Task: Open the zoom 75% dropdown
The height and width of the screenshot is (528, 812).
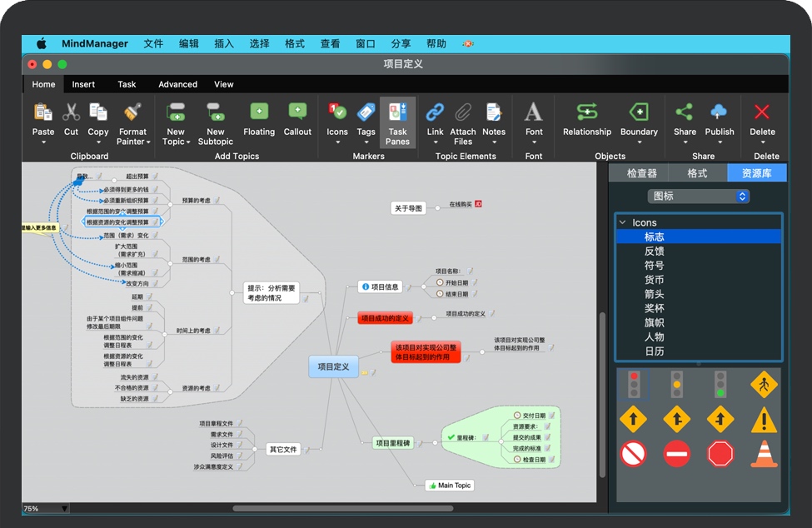Action: 65,509
